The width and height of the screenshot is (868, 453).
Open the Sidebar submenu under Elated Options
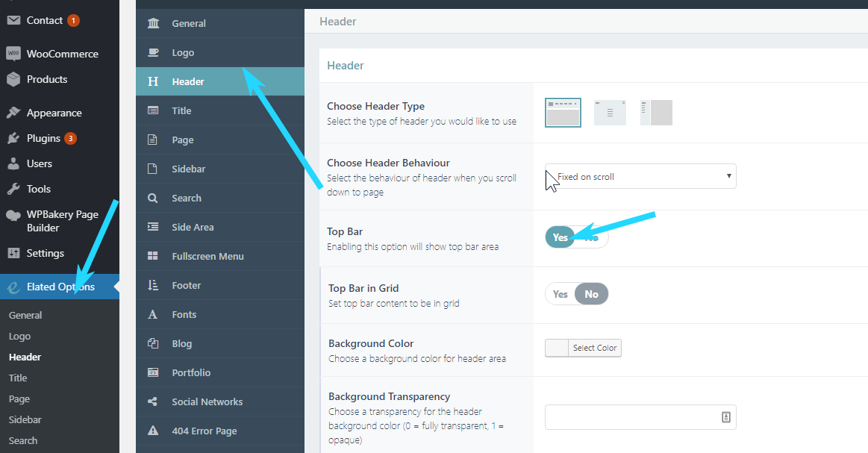25,419
